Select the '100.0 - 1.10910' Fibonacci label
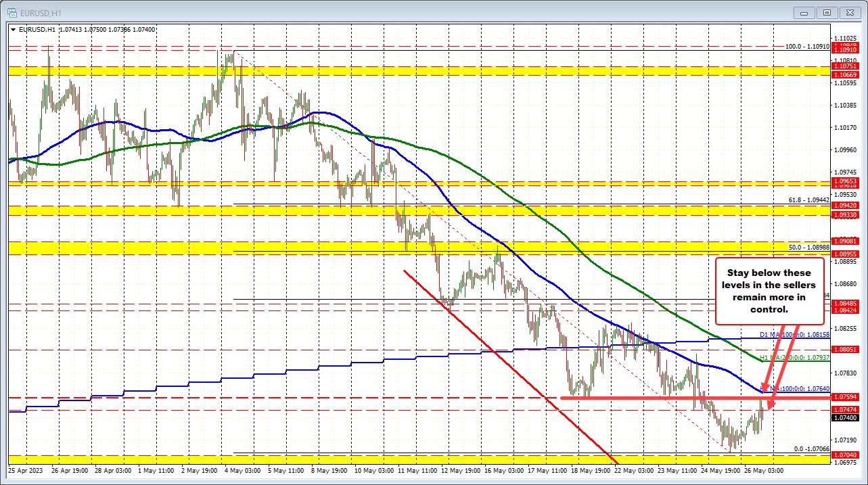The height and width of the screenshot is (485, 868). 808,47
